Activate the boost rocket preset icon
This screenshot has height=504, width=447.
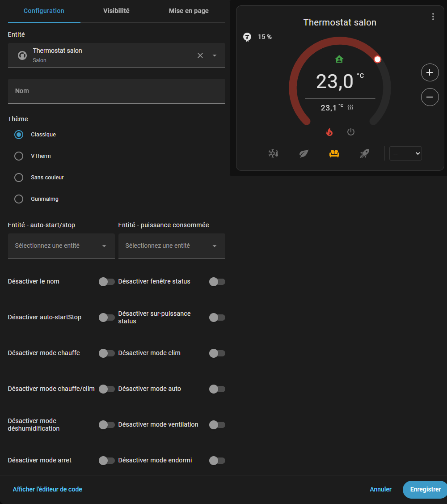click(x=365, y=153)
